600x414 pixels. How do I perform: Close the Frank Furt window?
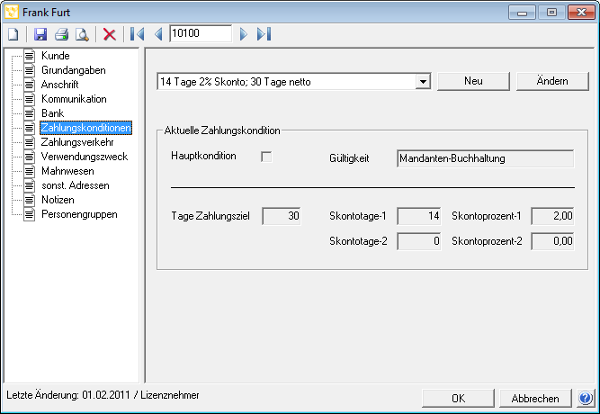click(x=581, y=12)
